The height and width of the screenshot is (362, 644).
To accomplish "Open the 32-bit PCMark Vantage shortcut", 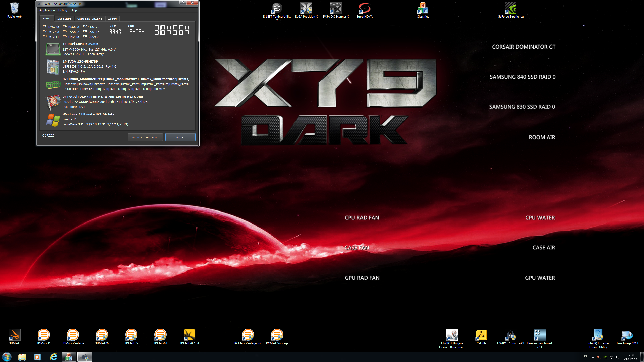I will coord(277,337).
